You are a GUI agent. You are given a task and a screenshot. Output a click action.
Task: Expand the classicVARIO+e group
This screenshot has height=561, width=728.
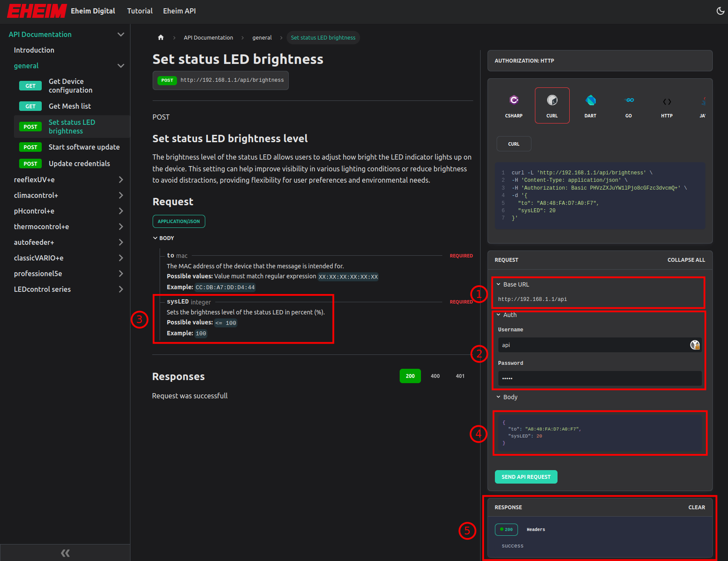click(121, 258)
